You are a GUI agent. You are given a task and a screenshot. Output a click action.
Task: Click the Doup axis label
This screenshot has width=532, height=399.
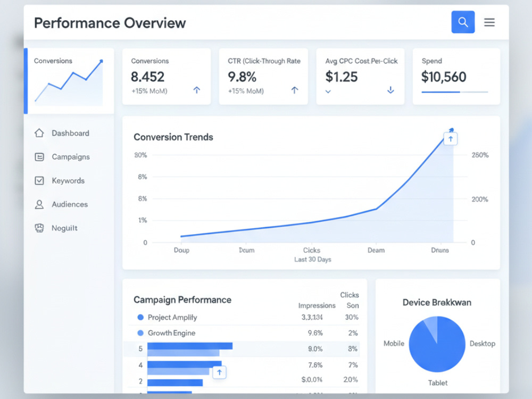pyautogui.click(x=181, y=250)
